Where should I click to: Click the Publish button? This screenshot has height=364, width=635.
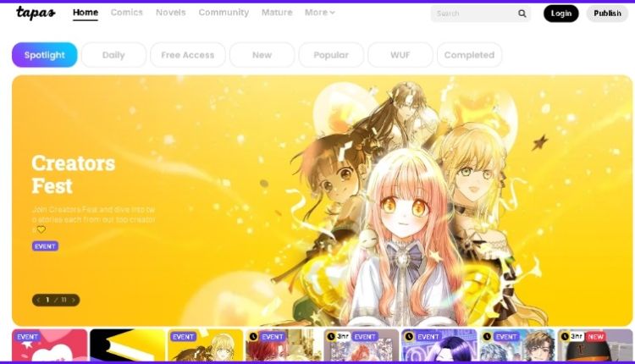pos(607,14)
